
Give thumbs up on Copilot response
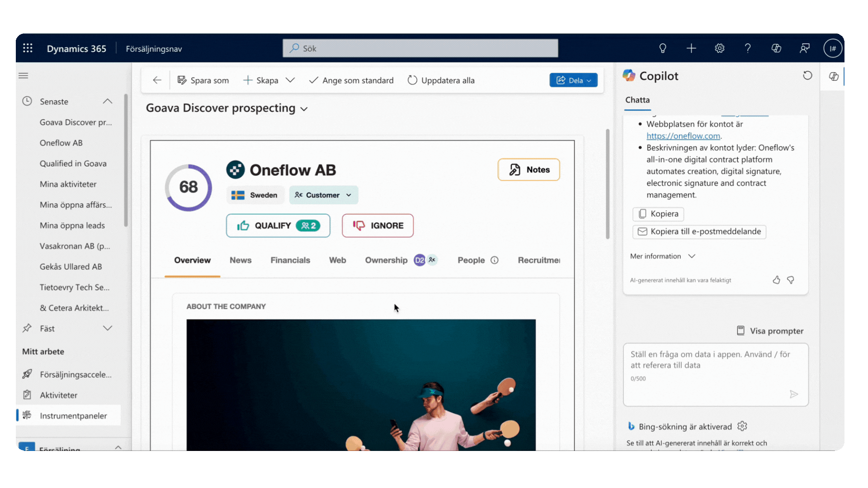click(776, 280)
